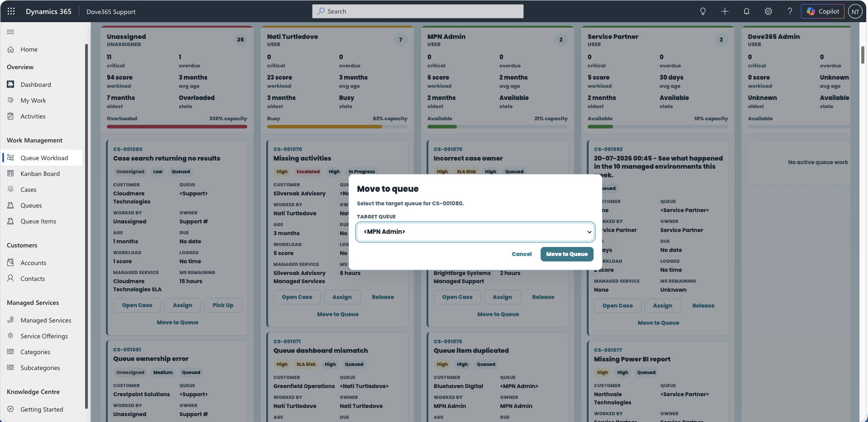Click Dynamics 365 brand label

(48, 11)
